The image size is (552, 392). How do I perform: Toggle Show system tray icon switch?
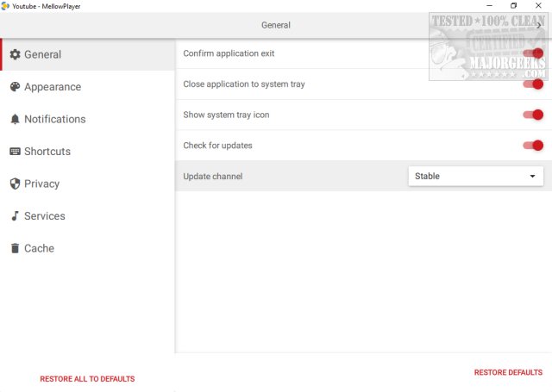pyautogui.click(x=533, y=115)
